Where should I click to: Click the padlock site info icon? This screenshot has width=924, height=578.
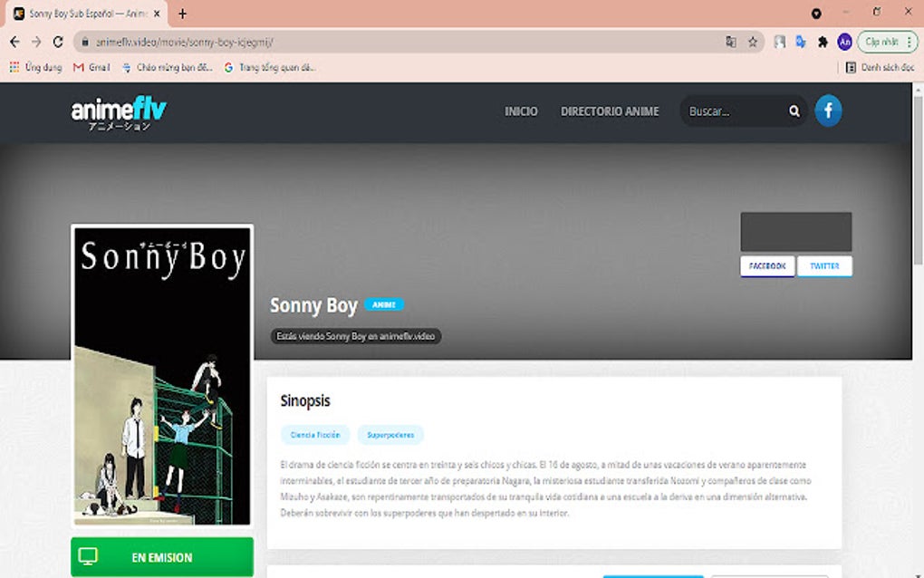[x=85, y=42]
